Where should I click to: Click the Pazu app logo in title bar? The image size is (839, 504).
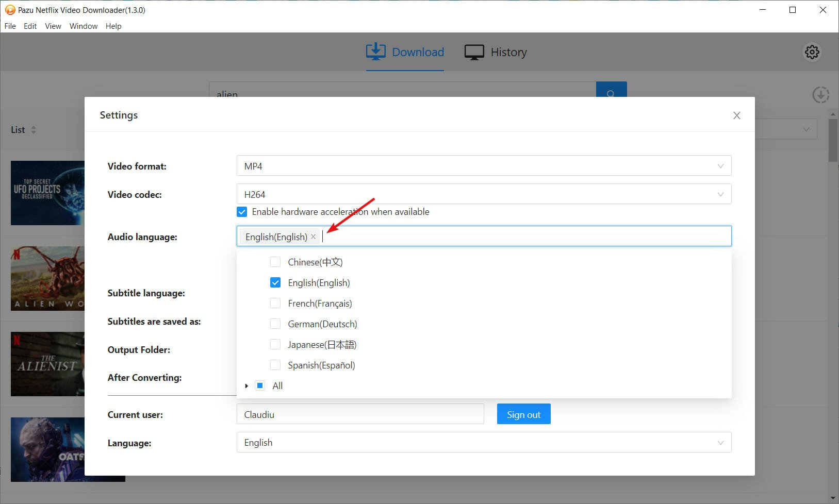(10, 10)
